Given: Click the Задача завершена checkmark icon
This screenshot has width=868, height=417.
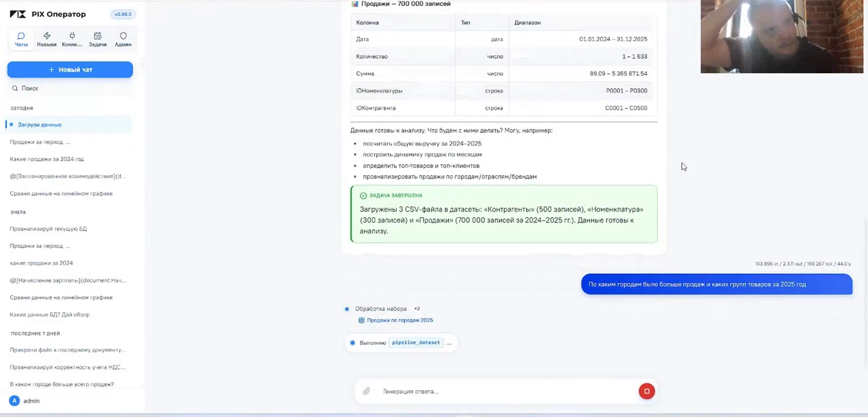Looking at the screenshot, I should [x=363, y=196].
